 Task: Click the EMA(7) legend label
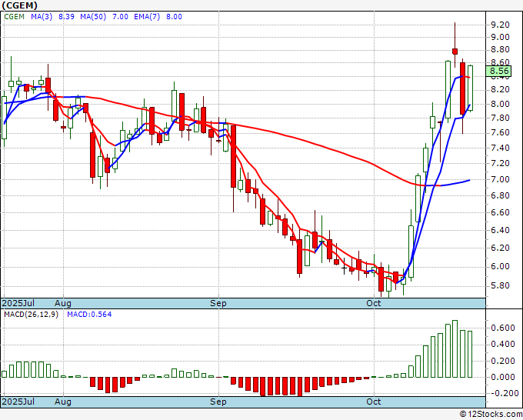[x=147, y=17]
